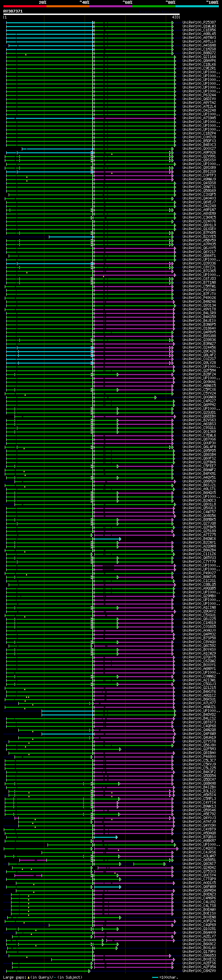The image size is (222, 980).
Task: Select hit label UniRef100_B9I2G9
Action: coord(199,172)
